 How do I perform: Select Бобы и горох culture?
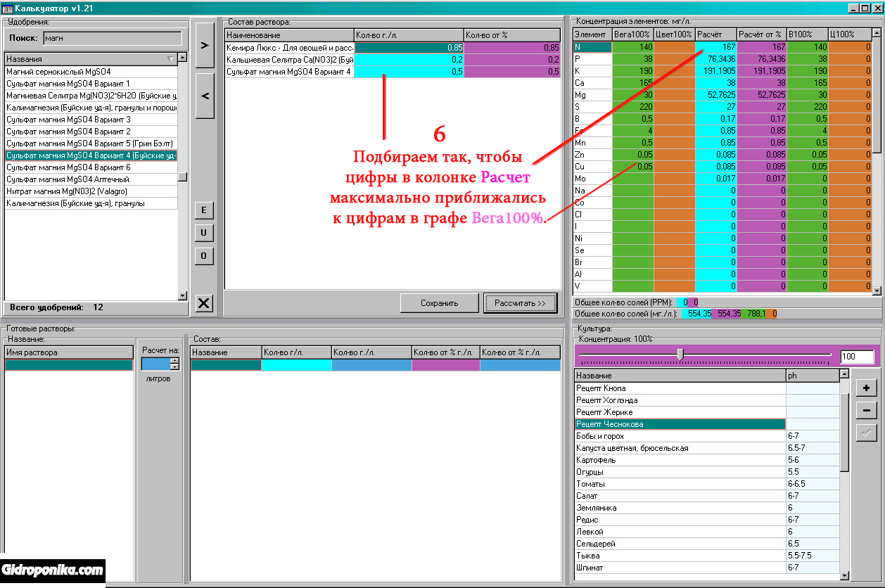tap(680, 436)
